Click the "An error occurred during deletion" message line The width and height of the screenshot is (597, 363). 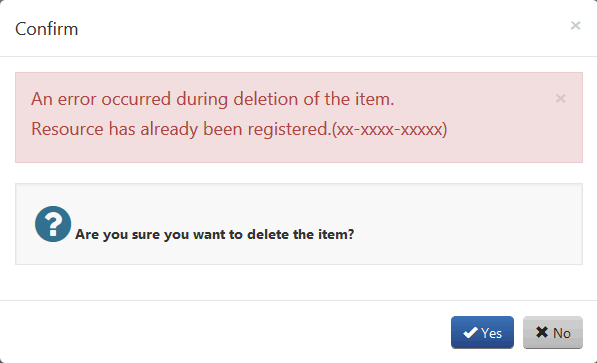point(212,99)
